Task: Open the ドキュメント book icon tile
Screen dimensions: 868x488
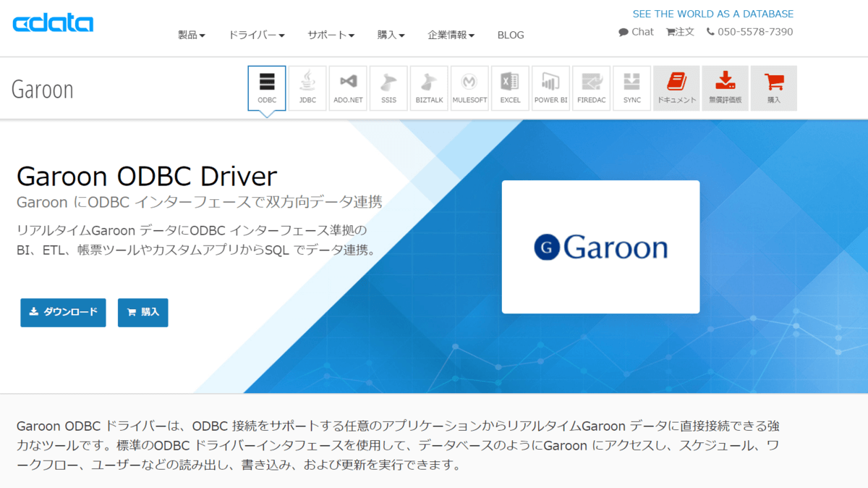Action: coord(676,88)
